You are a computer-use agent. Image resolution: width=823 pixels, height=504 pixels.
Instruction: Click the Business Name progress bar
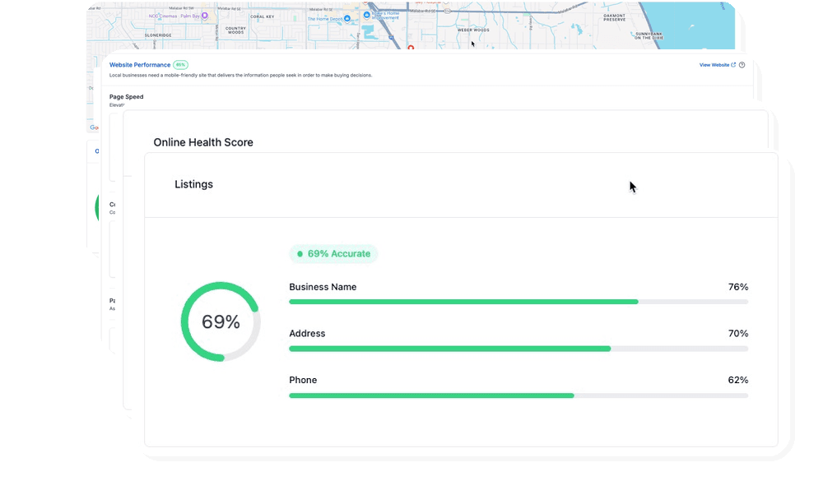tap(518, 302)
